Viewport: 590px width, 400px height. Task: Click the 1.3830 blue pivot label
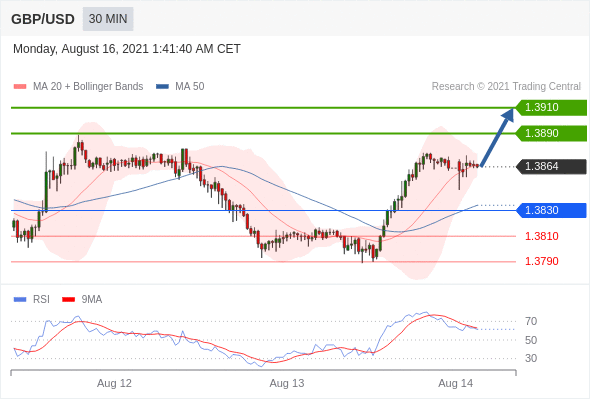coord(551,210)
